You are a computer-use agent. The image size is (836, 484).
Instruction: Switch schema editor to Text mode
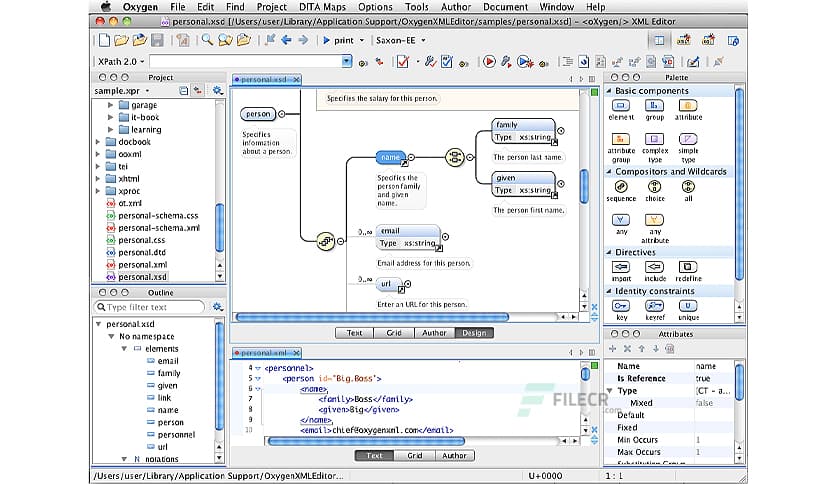354,333
